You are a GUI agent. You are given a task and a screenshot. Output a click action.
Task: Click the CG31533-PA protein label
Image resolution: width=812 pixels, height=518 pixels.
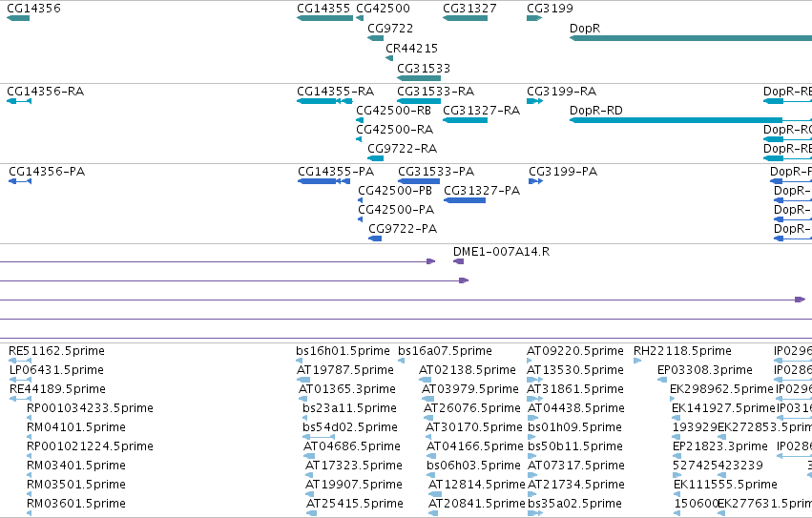pyautogui.click(x=436, y=172)
